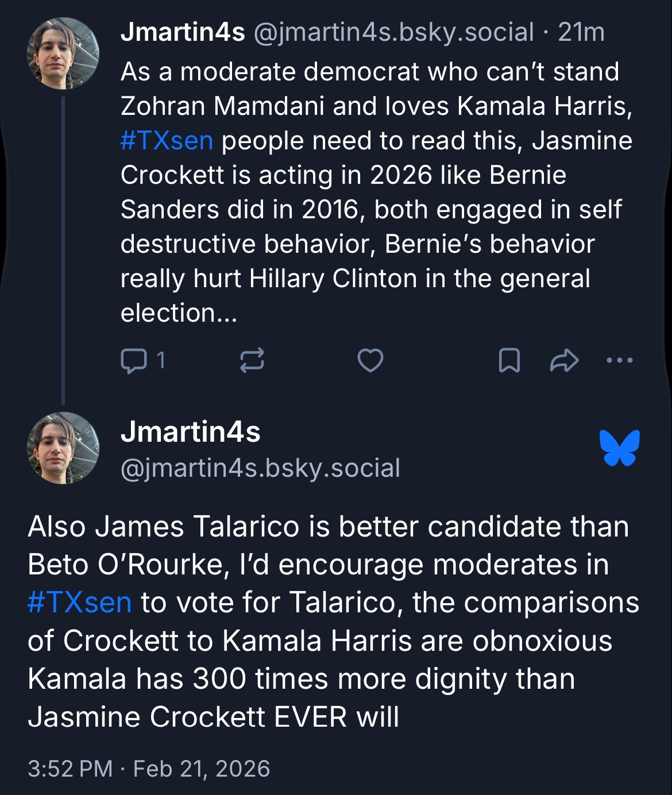The width and height of the screenshot is (672, 795).
Task: Open the parent post's profile avatar
Action: 63,53
